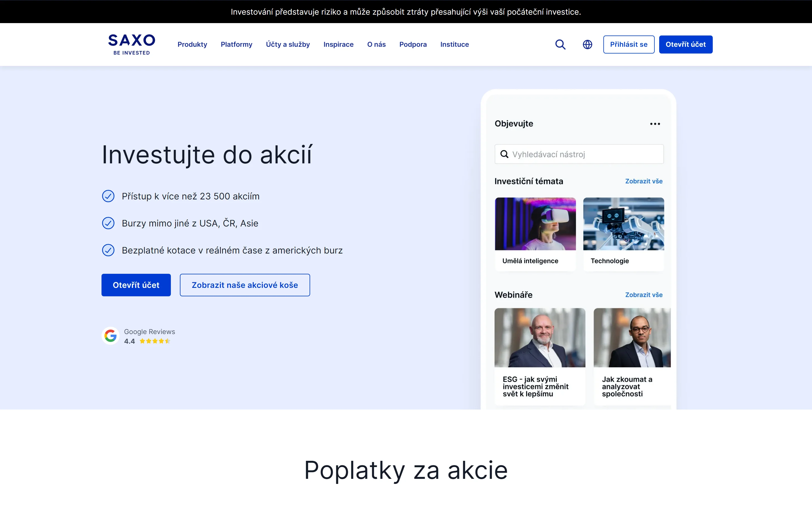812x507 pixels.
Task: Click the search magnifier inside Vyhledávací nástroj field
Action: tap(505, 154)
